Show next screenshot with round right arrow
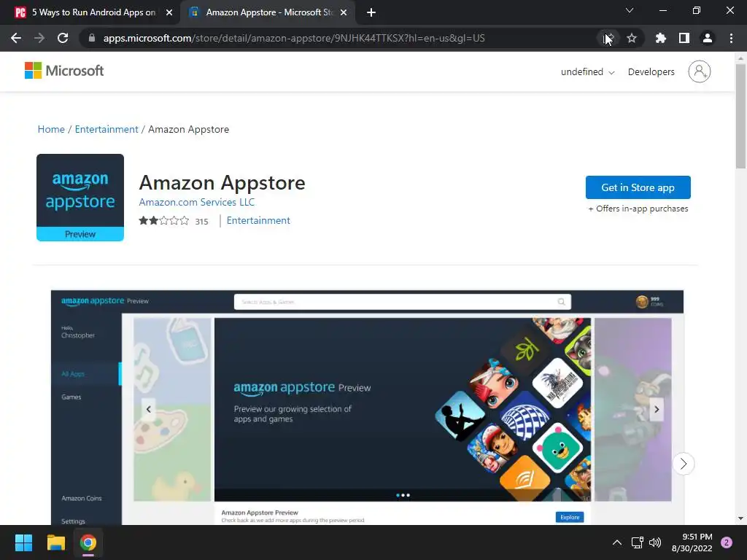The image size is (747, 560). [x=683, y=463]
